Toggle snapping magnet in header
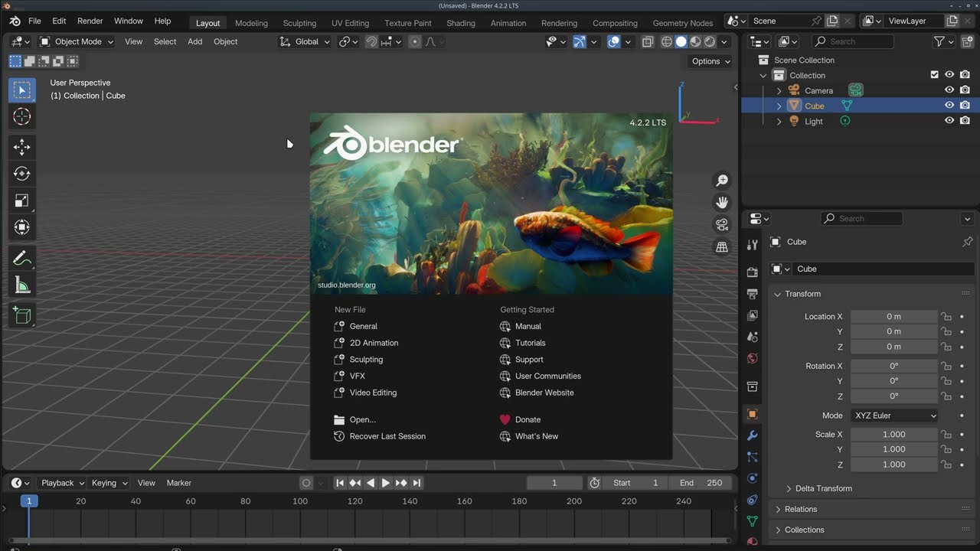This screenshot has width=980, height=551. point(371,42)
